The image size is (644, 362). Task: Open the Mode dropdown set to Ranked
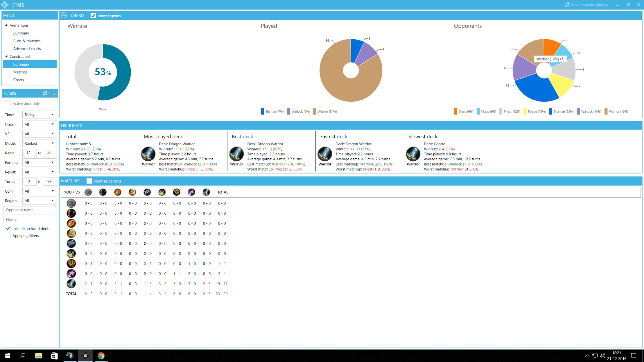(39, 143)
